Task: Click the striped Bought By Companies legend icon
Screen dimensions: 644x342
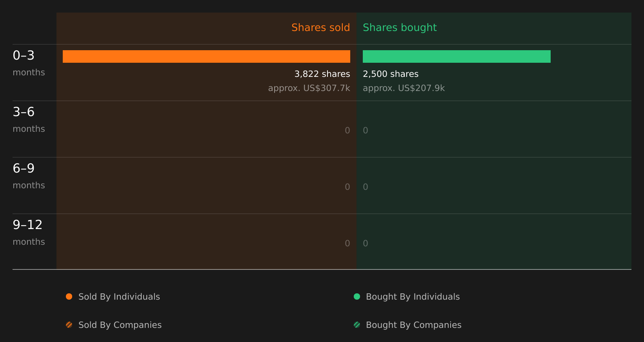Action: point(357,325)
